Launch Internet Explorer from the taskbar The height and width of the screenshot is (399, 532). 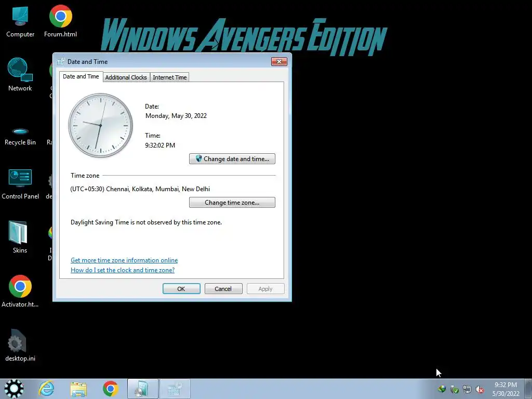pyautogui.click(x=46, y=389)
